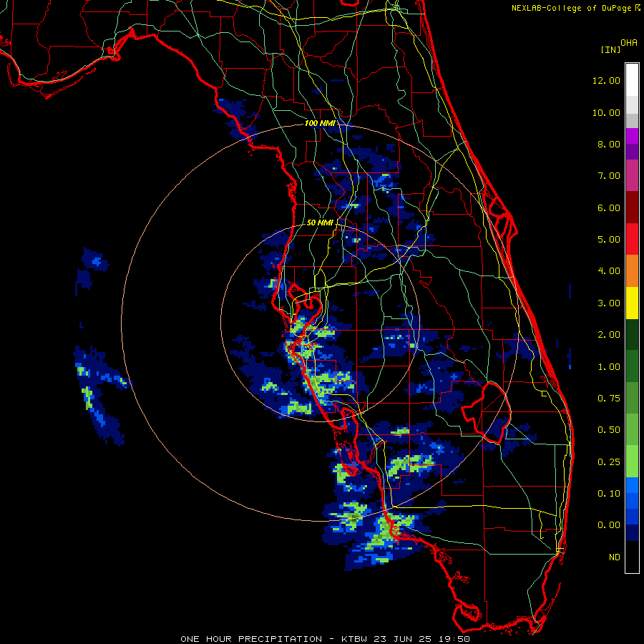Click the 5.00 legend value

(609, 240)
